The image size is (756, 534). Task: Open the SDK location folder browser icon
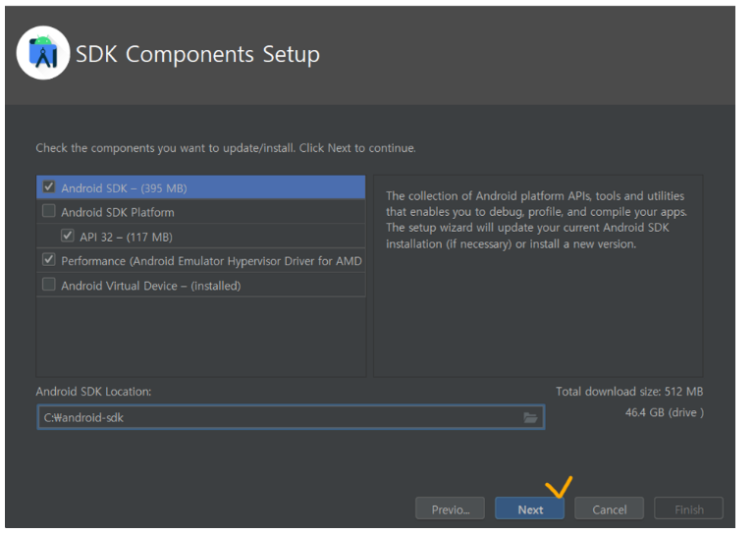click(x=530, y=417)
